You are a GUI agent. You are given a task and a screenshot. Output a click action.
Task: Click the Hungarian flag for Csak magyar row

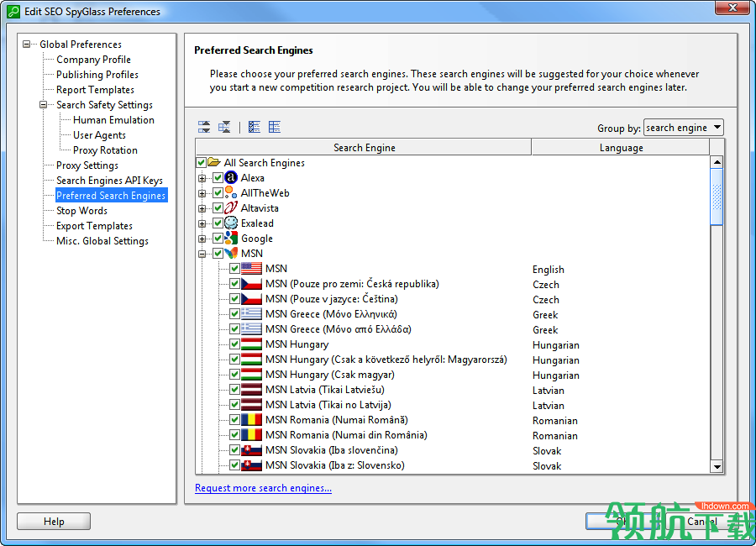click(252, 375)
